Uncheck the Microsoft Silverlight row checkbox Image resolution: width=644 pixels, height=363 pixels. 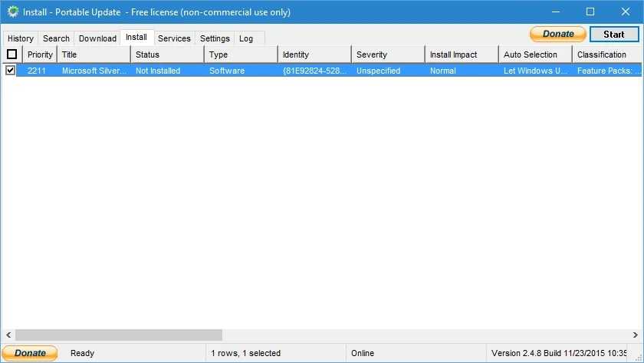click(11, 71)
